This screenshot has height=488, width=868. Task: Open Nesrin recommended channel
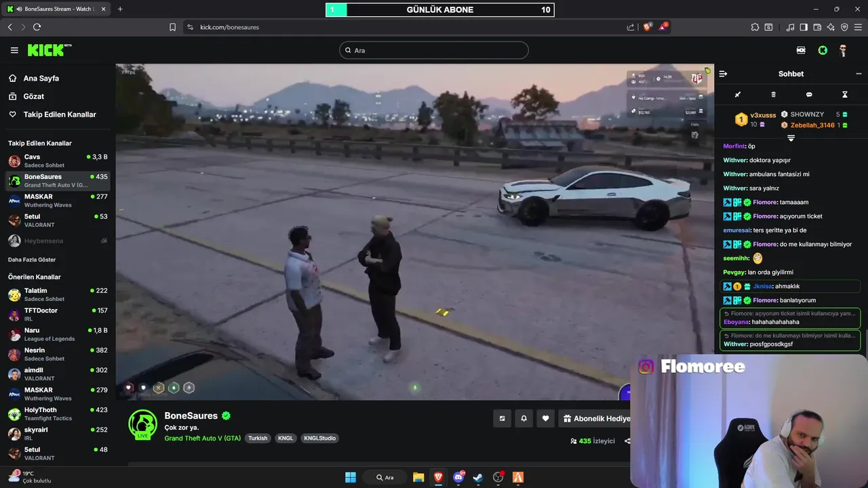tap(58, 354)
